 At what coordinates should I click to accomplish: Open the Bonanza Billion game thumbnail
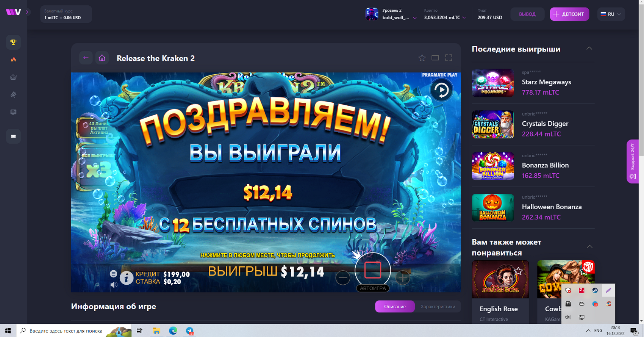click(x=493, y=166)
